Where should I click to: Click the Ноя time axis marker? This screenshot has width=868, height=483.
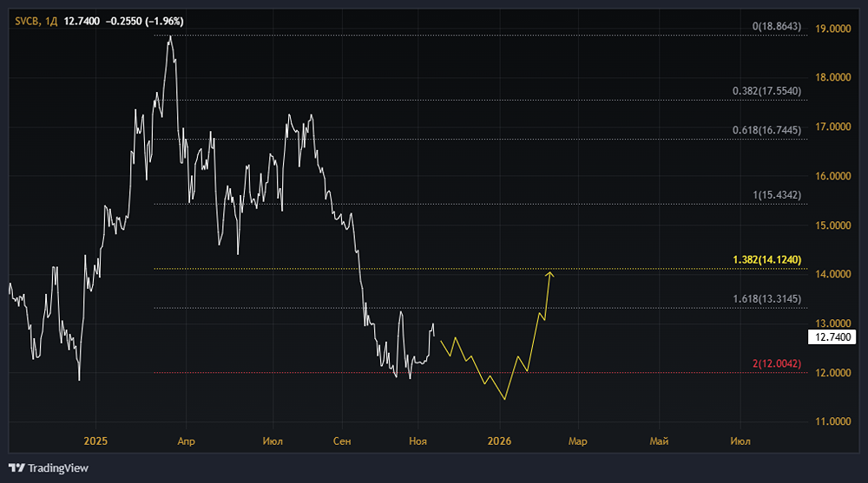coord(418,441)
